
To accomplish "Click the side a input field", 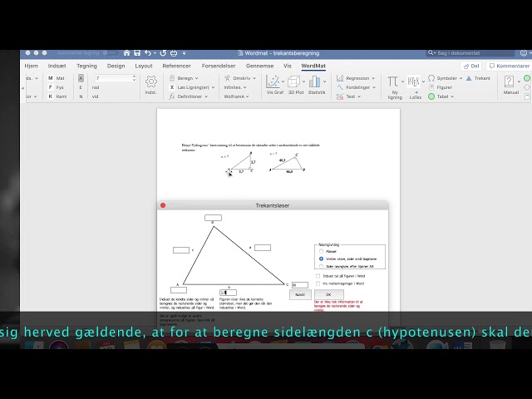I will pyautogui.click(x=263, y=248).
